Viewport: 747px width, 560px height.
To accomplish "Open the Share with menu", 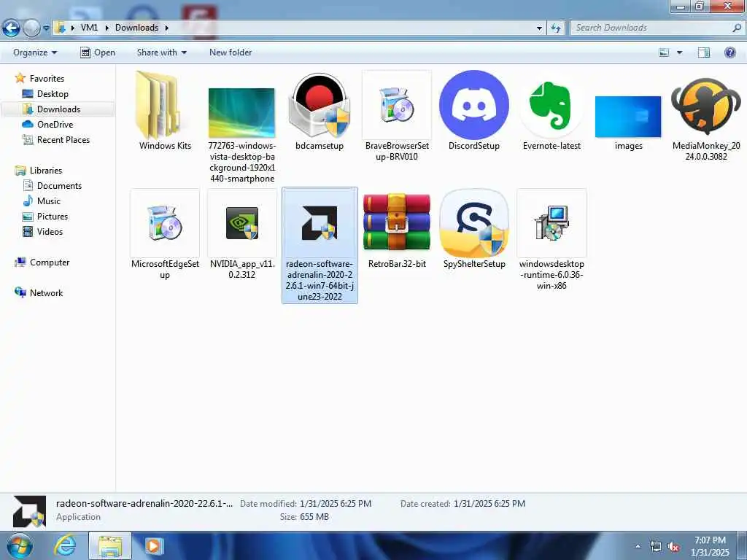I will [162, 52].
